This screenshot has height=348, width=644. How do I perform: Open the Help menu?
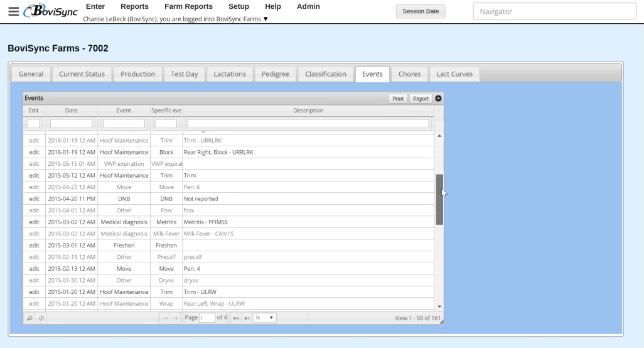(x=272, y=6)
